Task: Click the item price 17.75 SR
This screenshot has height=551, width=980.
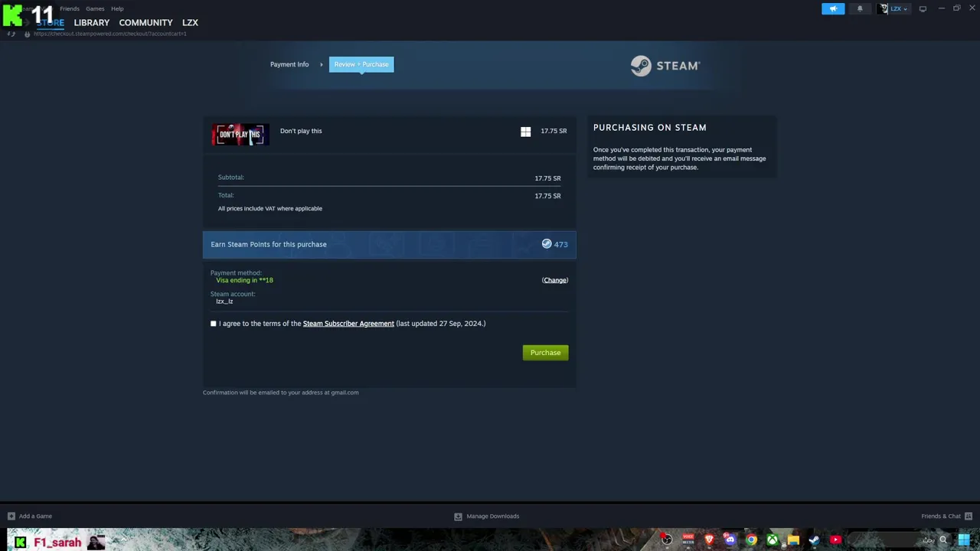Action: point(554,131)
